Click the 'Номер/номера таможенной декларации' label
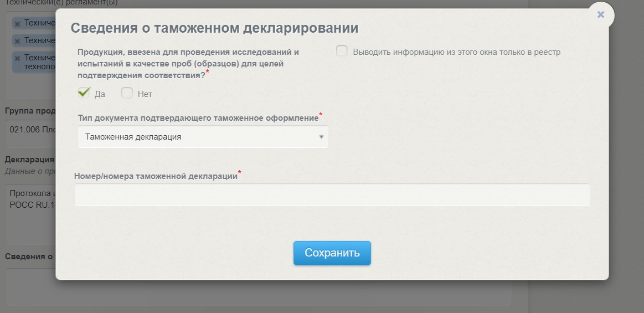644x313 pixels. (156, 176)
